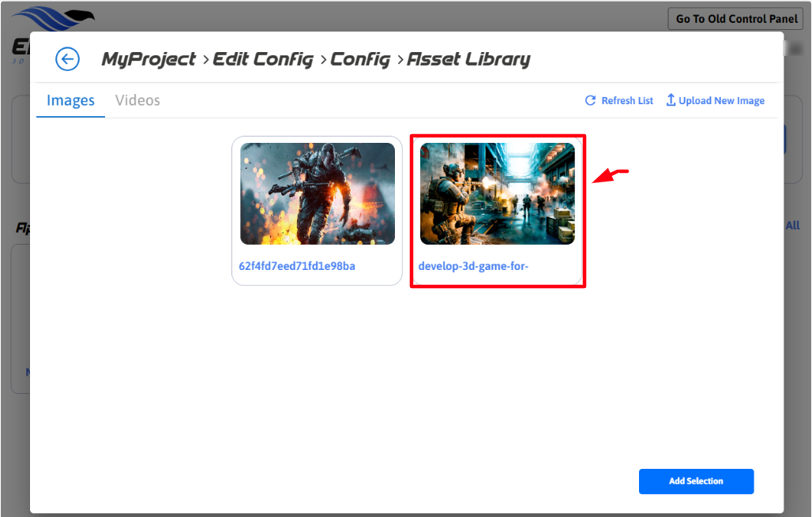Go to Edit Config breadcrumb
Image resolution: width=812 pixels, height=517 pixels.
(x=263, y=59)
